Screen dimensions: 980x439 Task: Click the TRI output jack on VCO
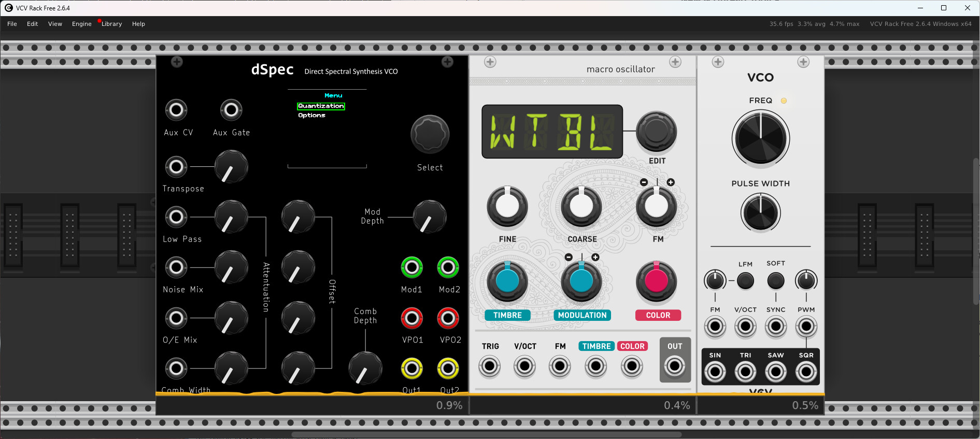(745, 372)
